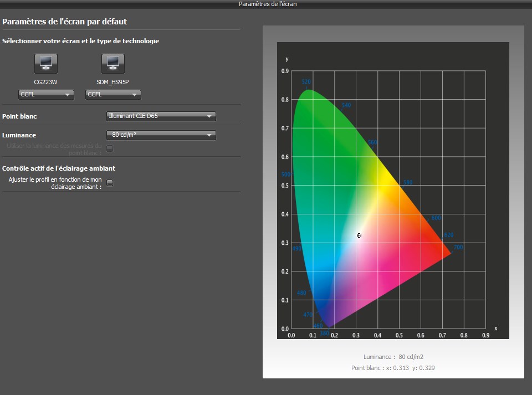Screen dimensions: 532x395
Task: Click the 520 wavelength label on the diagram
Action: point(306,82)
